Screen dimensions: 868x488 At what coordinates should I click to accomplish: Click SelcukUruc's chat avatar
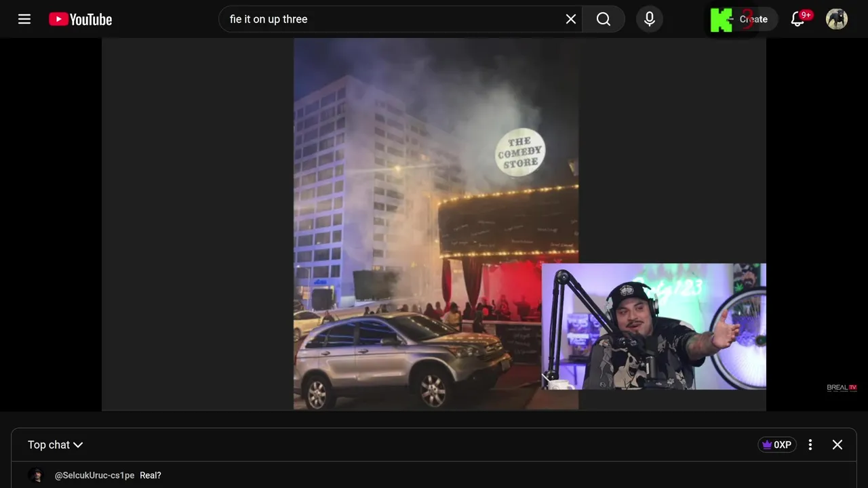(36, 475)
